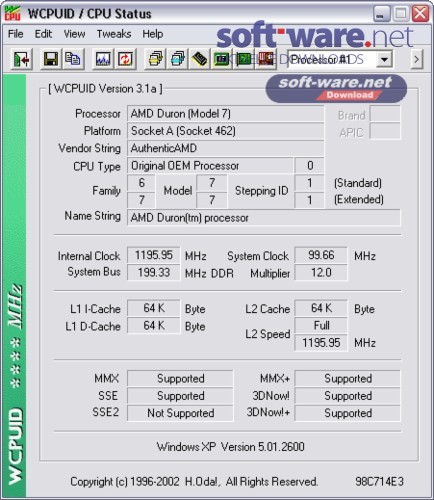The width and height of the screenshot is (434, 500).
Task: Click the memory chip module icon
Action: 199,59
